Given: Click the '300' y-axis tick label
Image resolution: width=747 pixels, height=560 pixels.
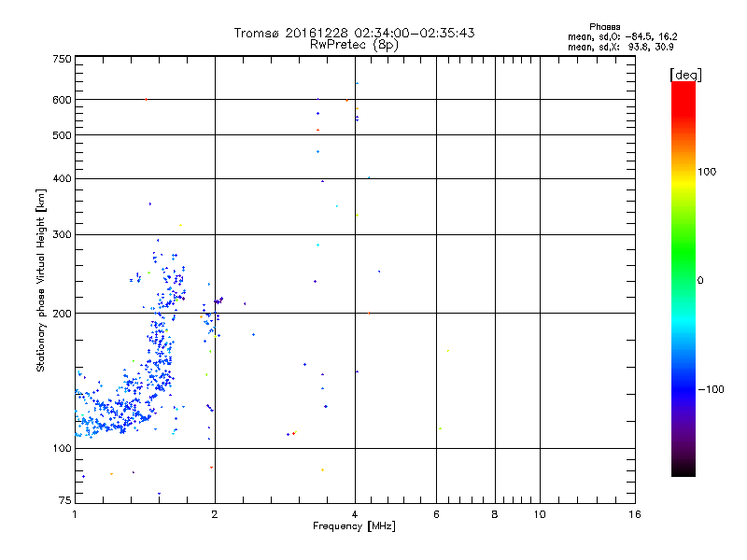Looking at the screenshot, I should pyautogui.click(x=62, y=235).
